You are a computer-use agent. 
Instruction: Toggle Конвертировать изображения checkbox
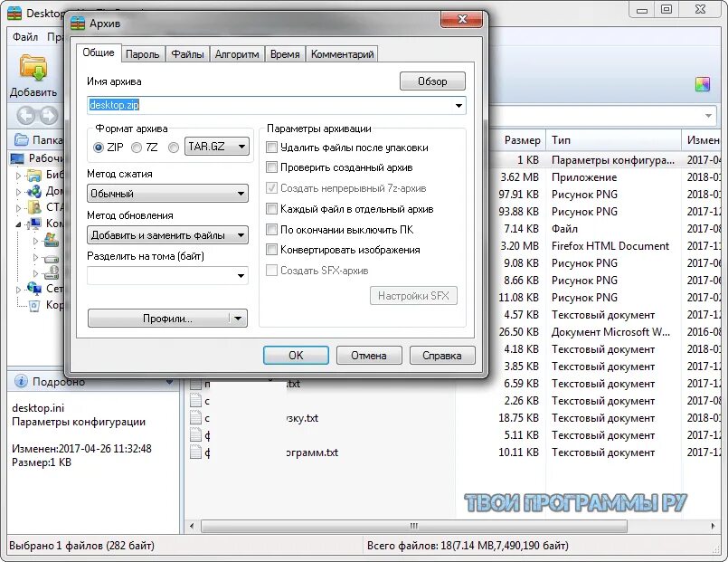[271, 250]
